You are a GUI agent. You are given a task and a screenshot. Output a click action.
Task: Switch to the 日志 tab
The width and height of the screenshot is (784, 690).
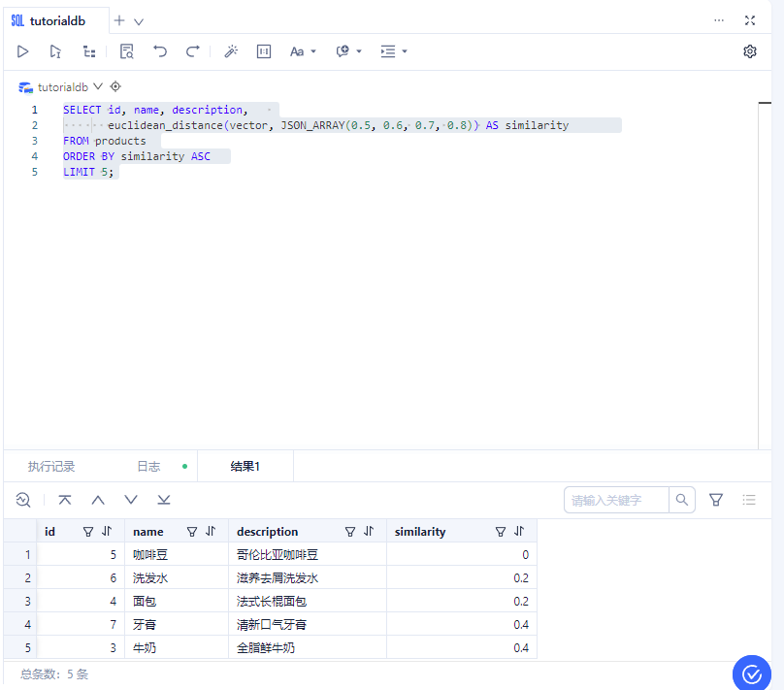(148, 467)
